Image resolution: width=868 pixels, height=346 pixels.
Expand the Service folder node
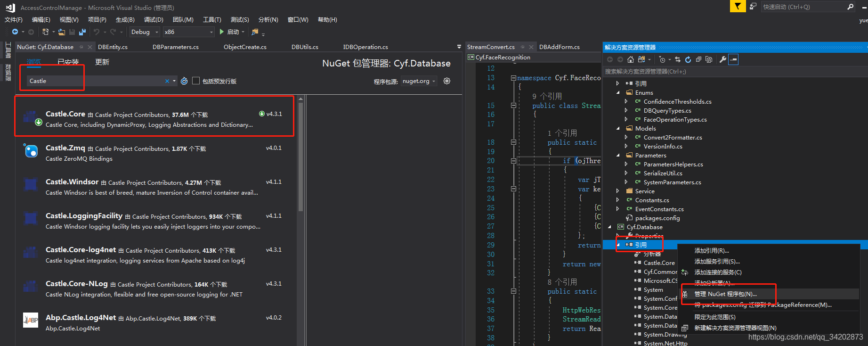(618, 191)
